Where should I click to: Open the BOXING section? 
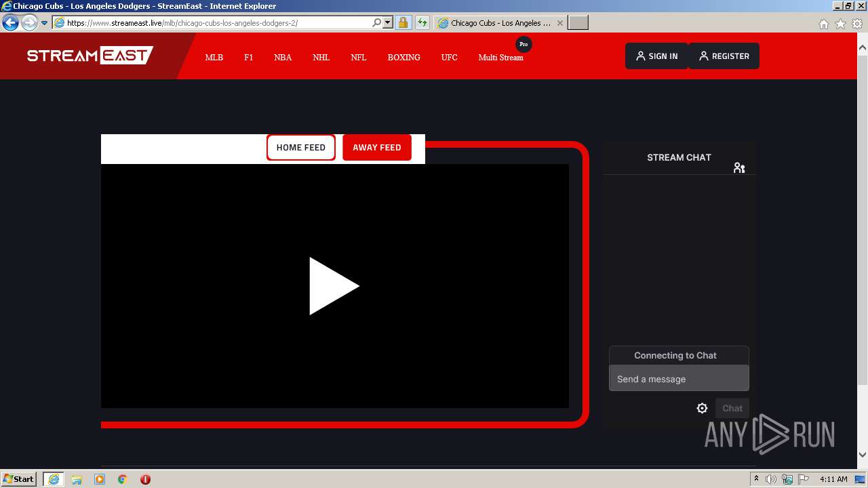coord(404,58)
